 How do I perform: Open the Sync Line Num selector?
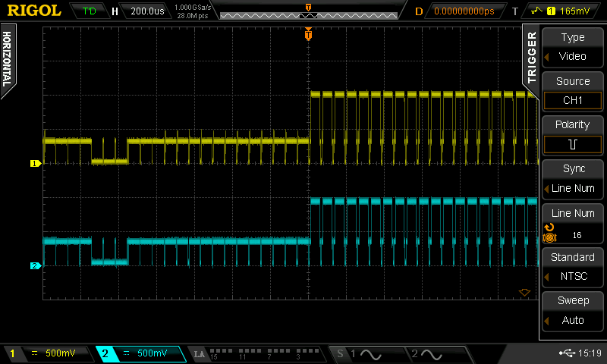click(572, 179)
